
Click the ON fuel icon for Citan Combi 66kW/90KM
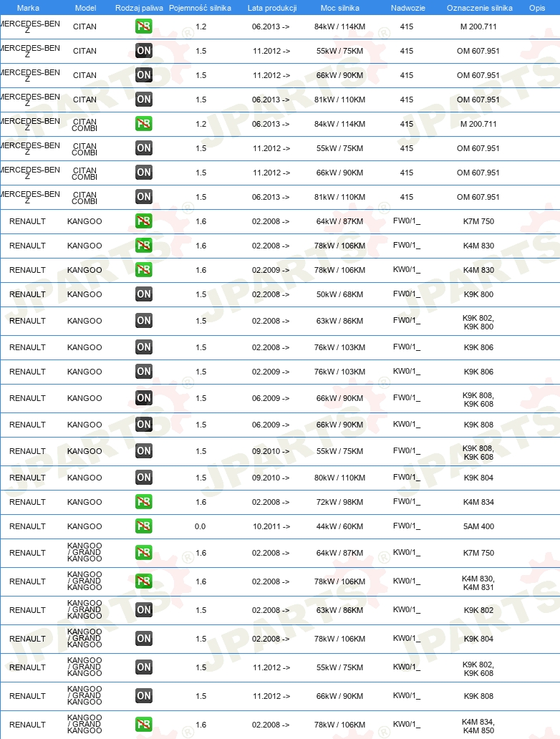[144, 173]
